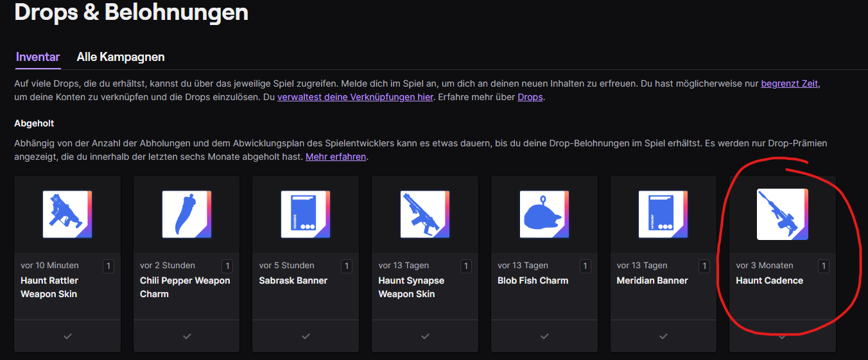Screen dimensions: 868x360
Task: Follow 'verwaltest deine Verknüpfungen hier' link
Action: tap(355, 97)
